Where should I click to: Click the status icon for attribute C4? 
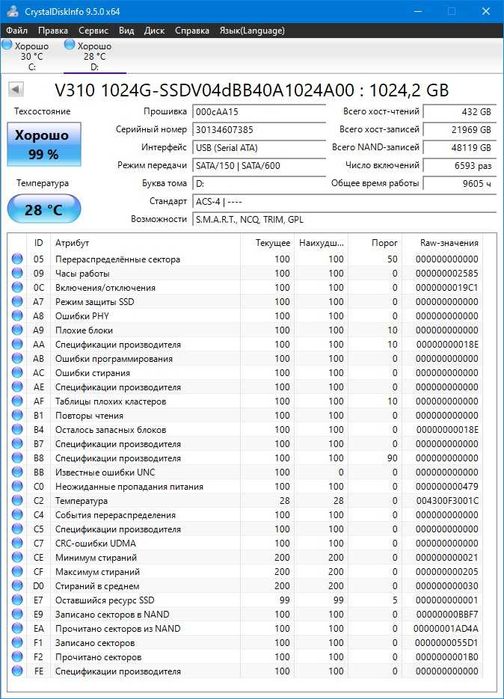pyautogui.click(x=17, y=514)
